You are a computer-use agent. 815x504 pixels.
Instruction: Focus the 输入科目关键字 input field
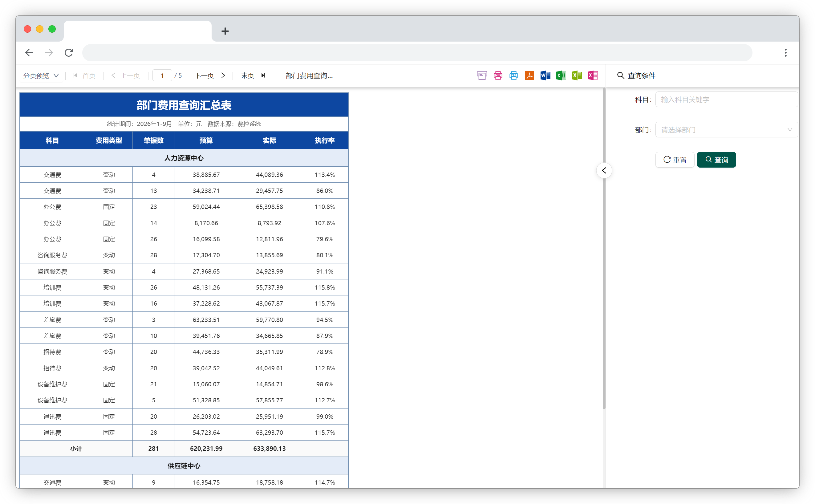(726, 100)
